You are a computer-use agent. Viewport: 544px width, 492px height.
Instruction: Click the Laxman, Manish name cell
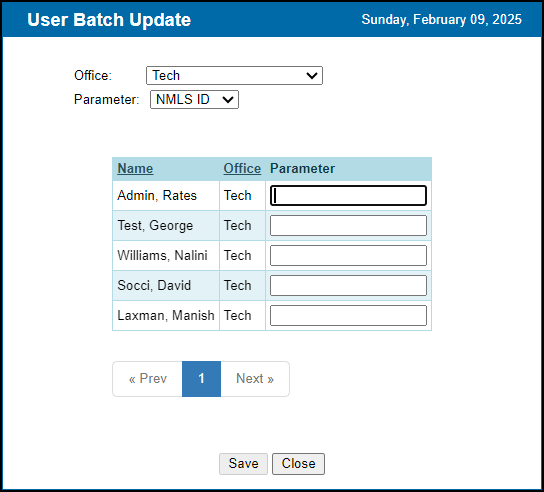tap(166, 315)
